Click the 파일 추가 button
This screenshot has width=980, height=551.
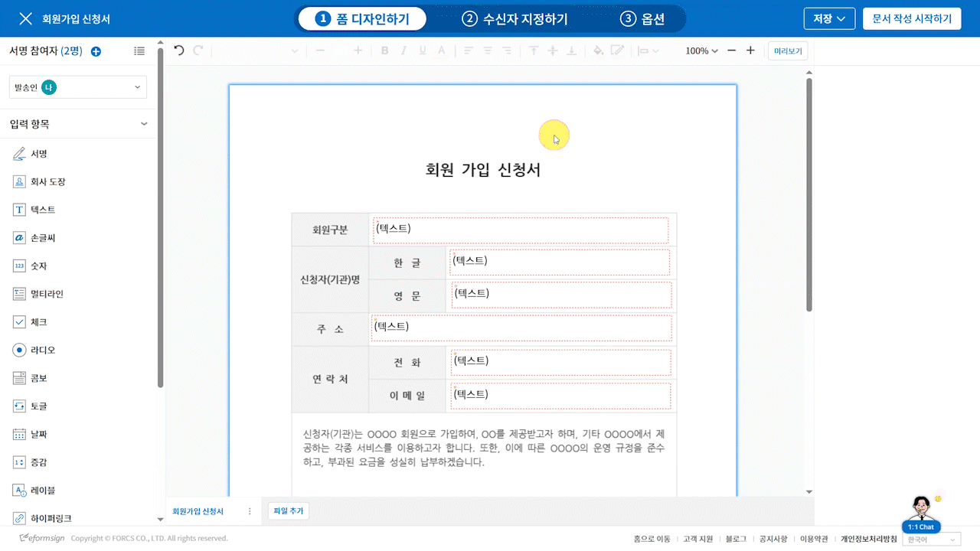(x=288, y=511)
